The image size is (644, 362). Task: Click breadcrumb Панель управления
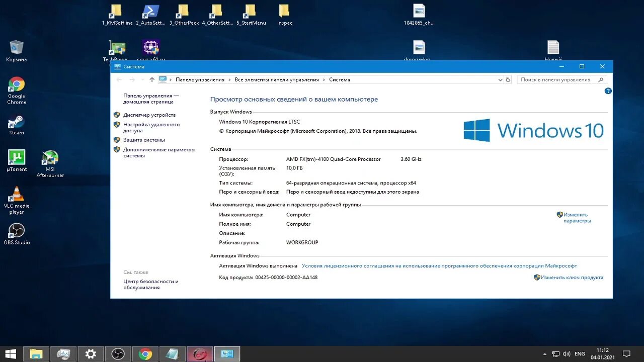tap(200, 79)
